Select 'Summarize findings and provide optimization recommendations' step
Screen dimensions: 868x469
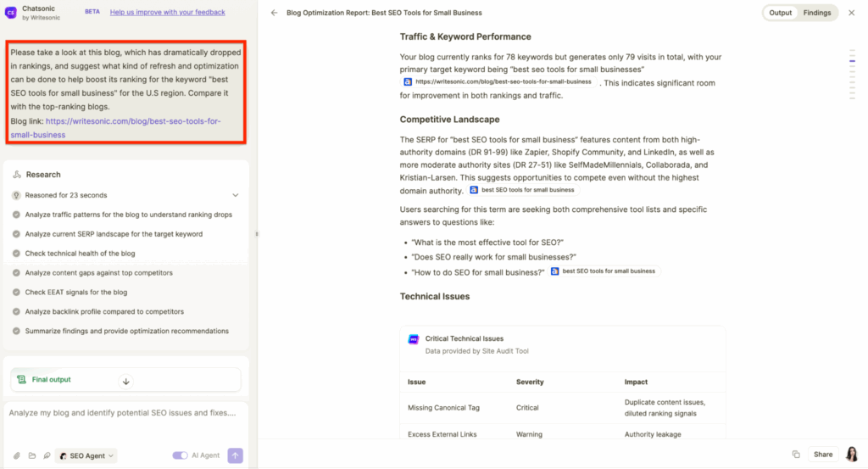point(127,331)
